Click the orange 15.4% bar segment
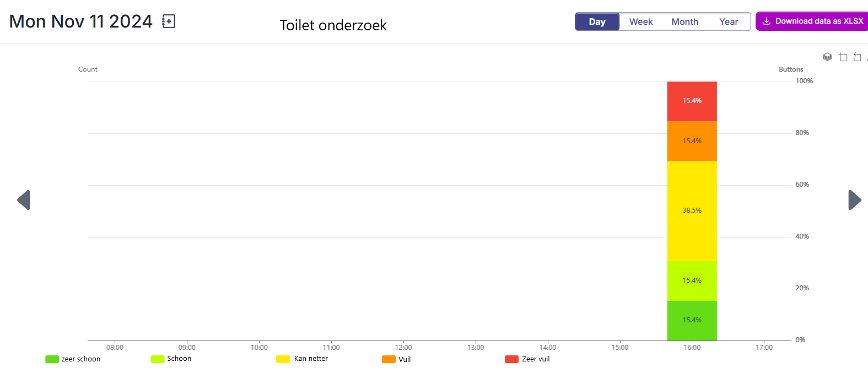This screenshot has width=868, height=373. pyautogui.click(x=692, y=141)
